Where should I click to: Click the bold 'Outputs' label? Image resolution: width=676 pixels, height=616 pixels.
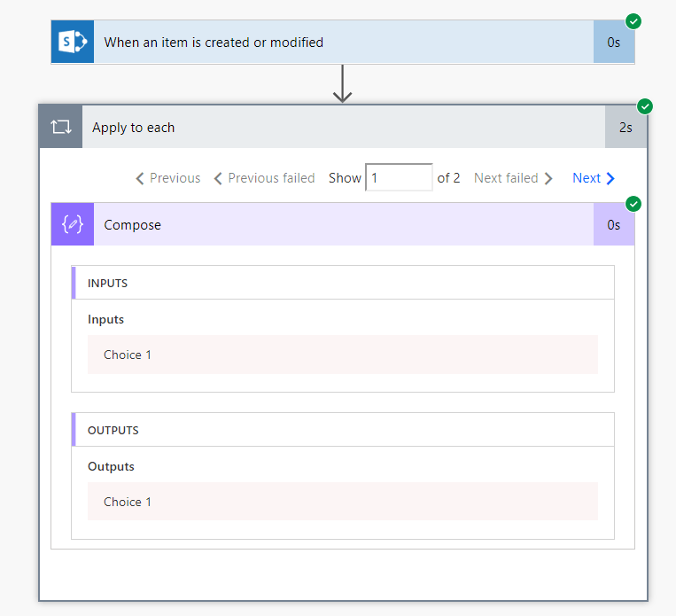111,466
